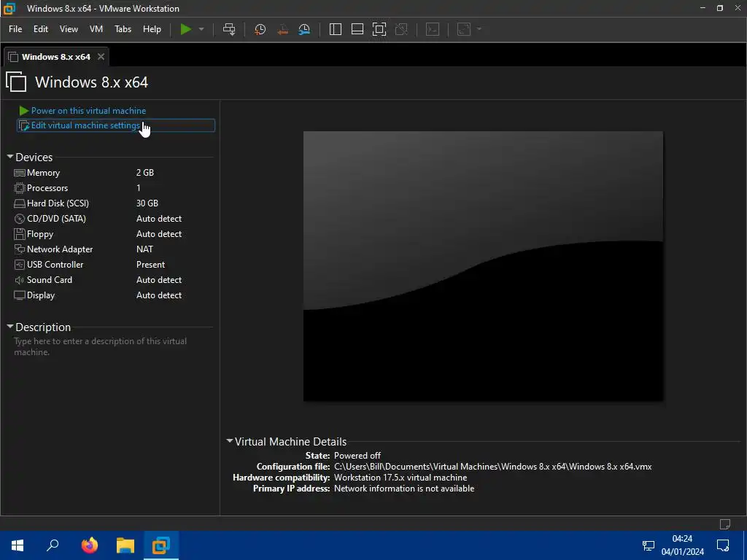Click the NAT network adapter value

(x=144, y=249)
